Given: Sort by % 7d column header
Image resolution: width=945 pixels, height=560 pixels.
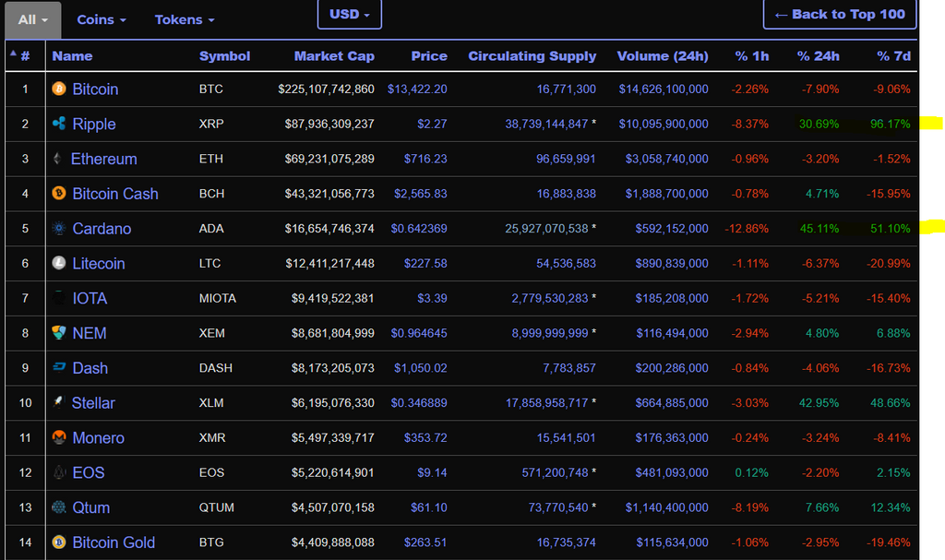Looking at the screenshot, I should click(893, 56).
